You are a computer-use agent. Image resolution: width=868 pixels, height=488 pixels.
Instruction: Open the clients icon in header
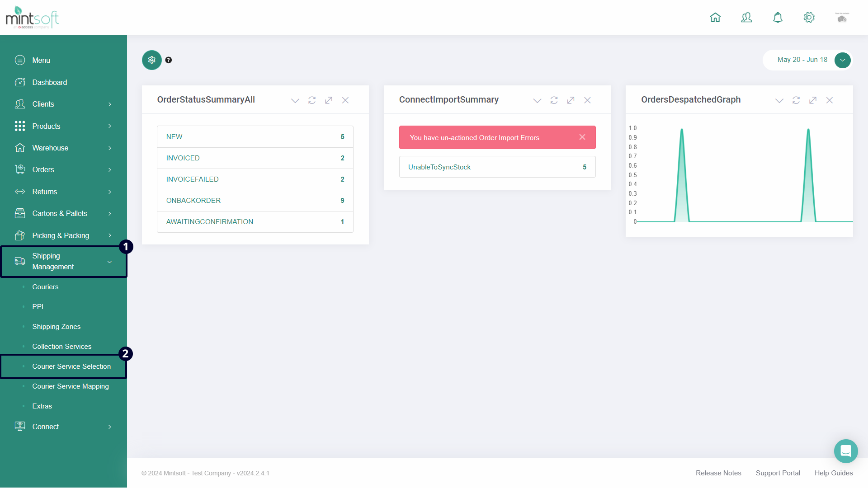click(746, 18)
